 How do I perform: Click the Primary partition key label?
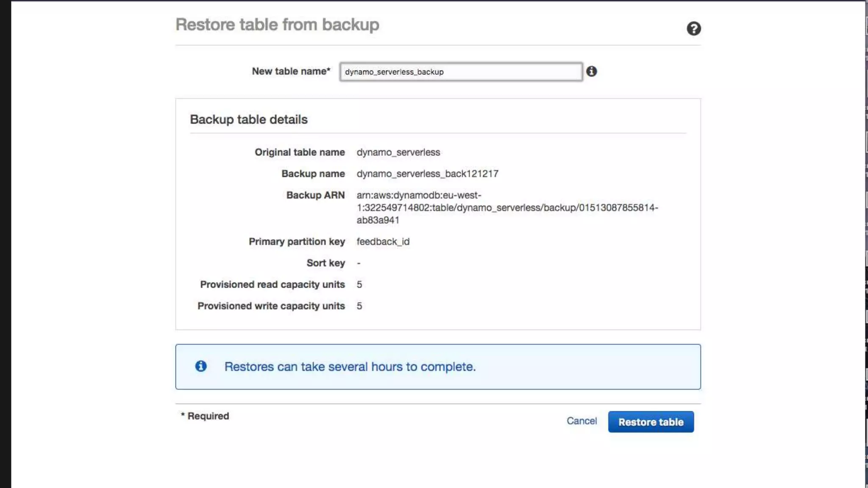pos(296,241)
